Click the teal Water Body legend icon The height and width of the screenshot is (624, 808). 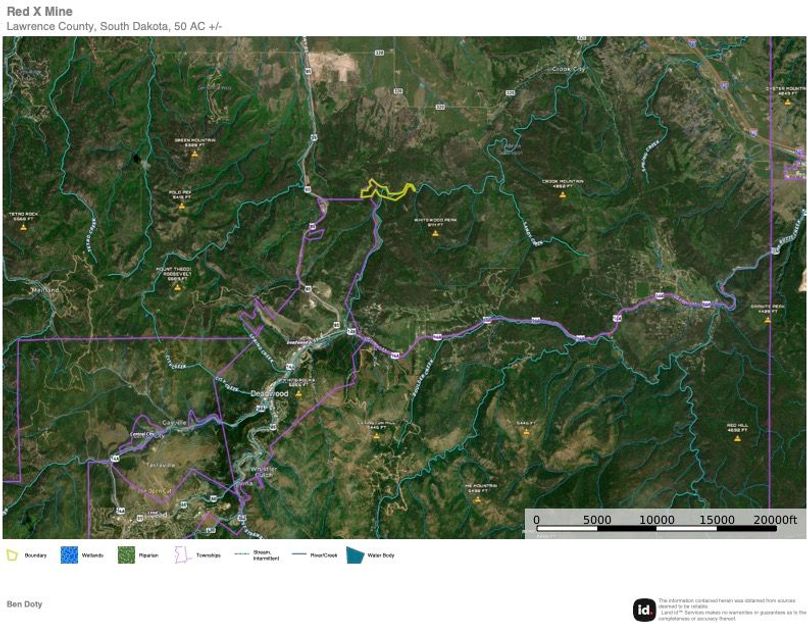click(355, 555)
